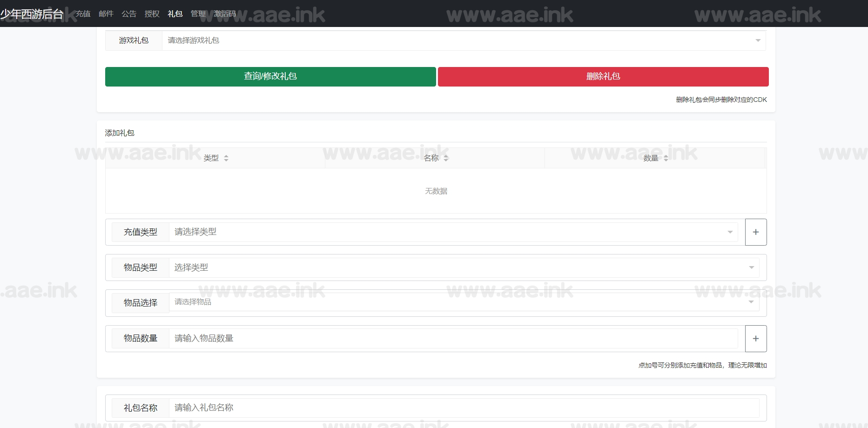868x428 pixels.
Task: Click the 点加号可分别添加充值和物品 hint text
Action: [x=703, y=365]
